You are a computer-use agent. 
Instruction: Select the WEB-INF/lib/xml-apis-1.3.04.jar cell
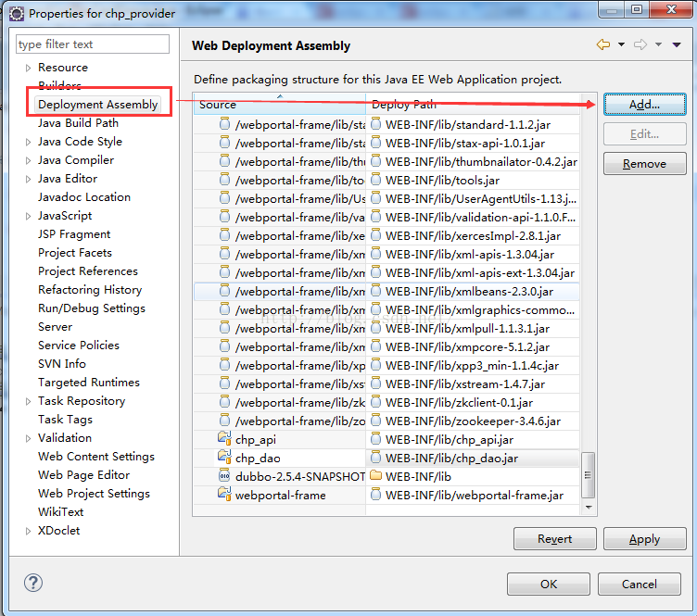[x=473, y=254]
